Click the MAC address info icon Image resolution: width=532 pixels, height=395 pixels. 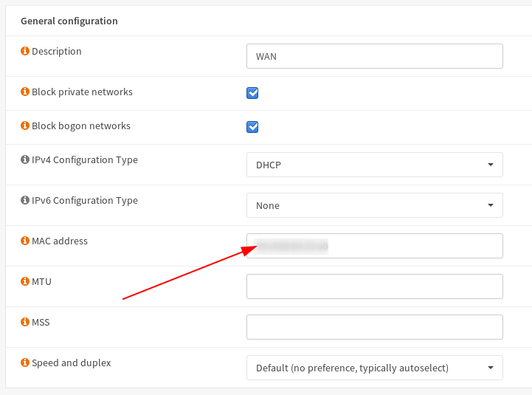pyautogui.click(x=25, y=241)
